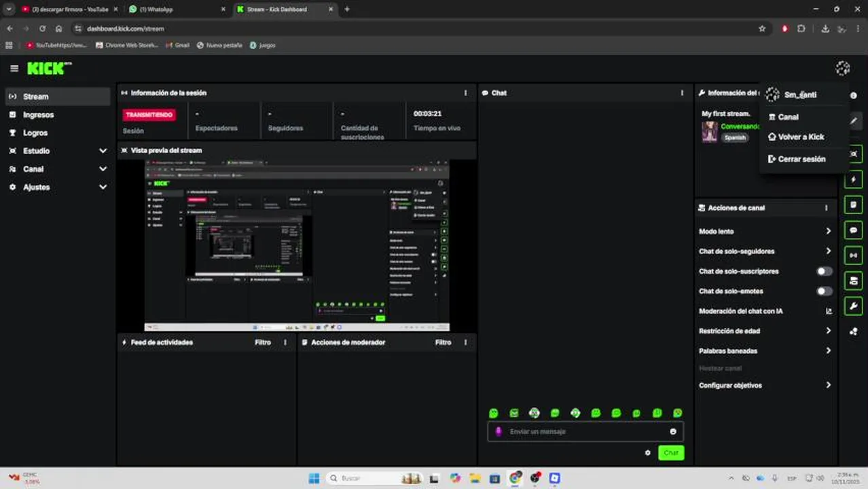This screenshot has height=489, width=868.
Task: Open Acciones de moderador three-dot menu
Action: pyautogui.click(x=465, y=342)
